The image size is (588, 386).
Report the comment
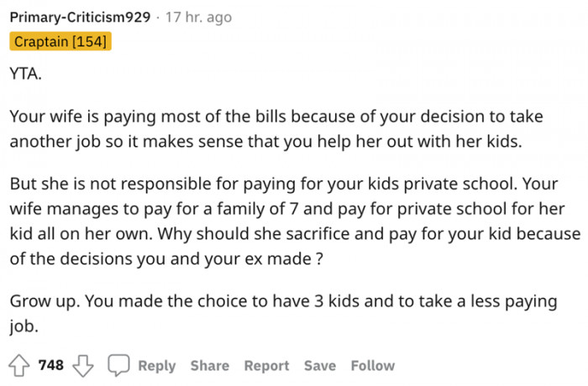266,365
